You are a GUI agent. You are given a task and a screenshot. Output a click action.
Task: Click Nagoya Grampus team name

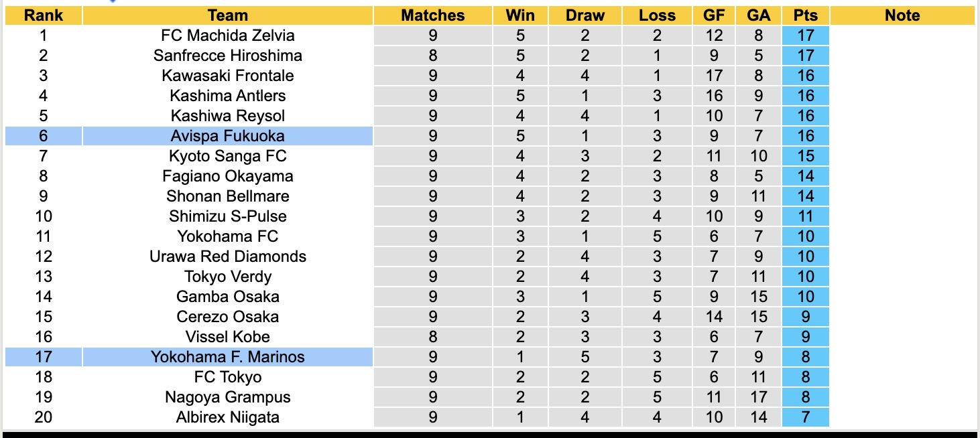pos(228,397)
